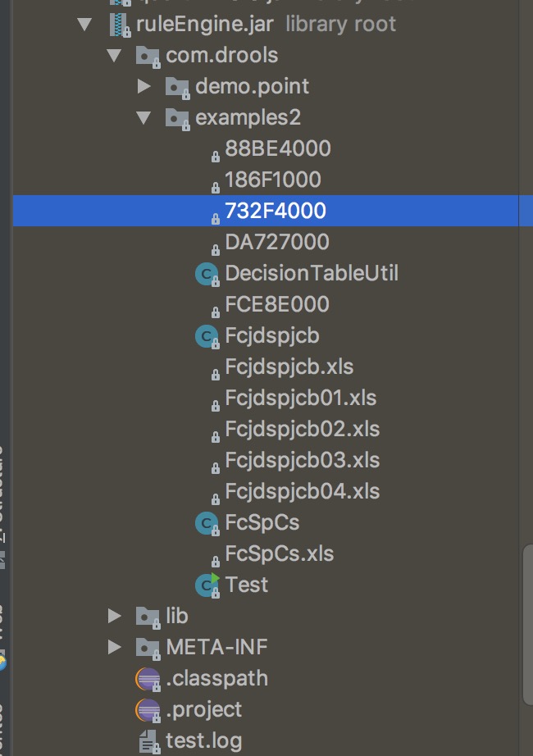Expand the META-INF folder arrow

tap(115, 648)
